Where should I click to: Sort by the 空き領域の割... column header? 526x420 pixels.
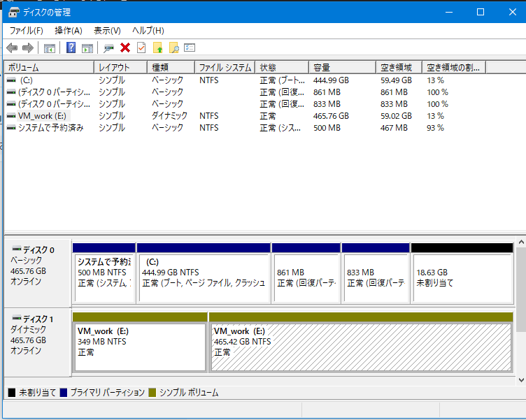(454, 67)
